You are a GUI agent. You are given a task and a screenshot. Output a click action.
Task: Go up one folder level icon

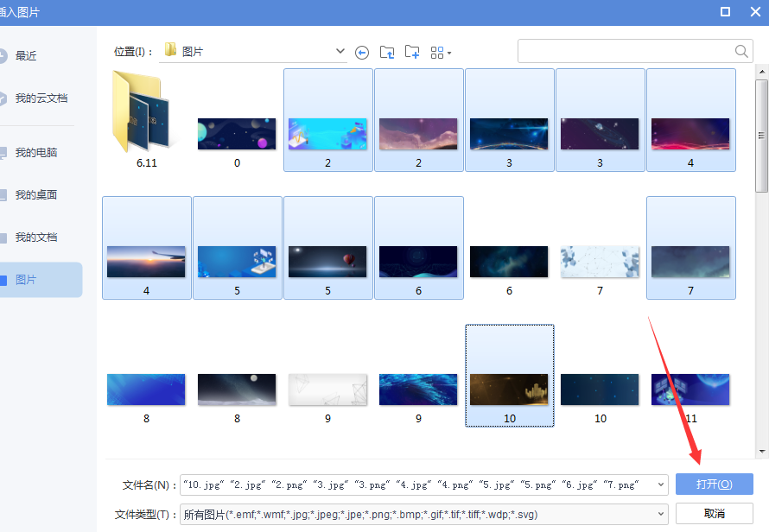pyautogui.click(x=387, y=52)
